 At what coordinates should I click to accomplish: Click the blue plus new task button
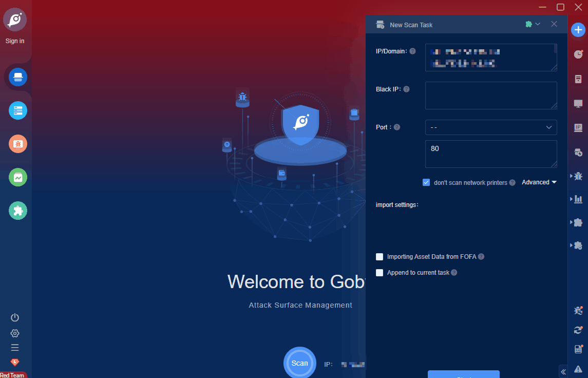click(578, 30)
